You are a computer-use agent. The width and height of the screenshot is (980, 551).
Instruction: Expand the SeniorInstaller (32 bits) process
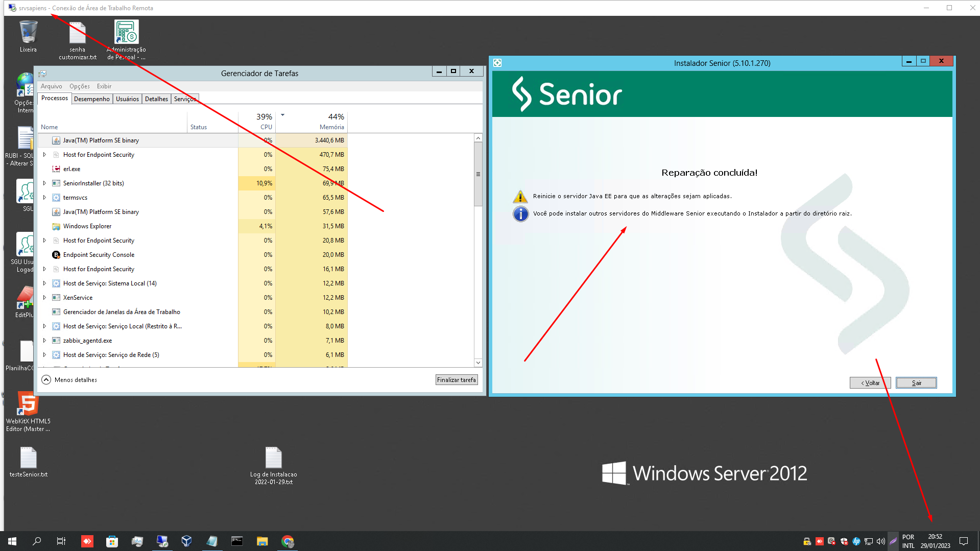click(44, 183)
